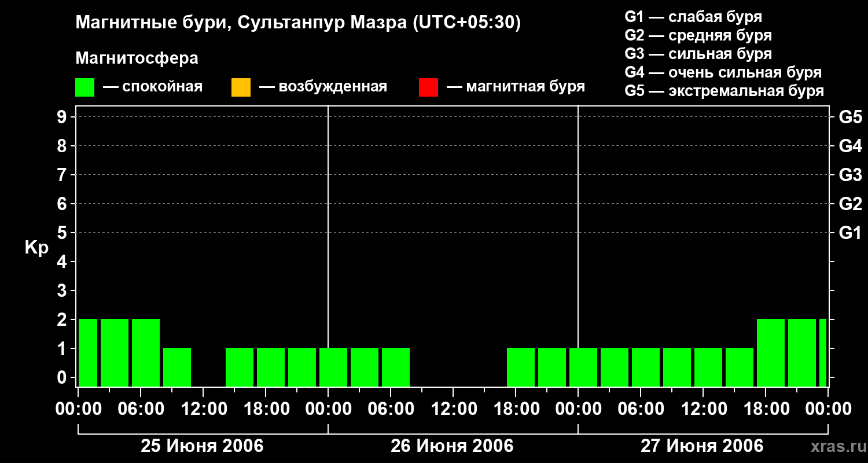Click the green bar covering 12:00 on 27 Июня
The image size is (868, 463).
click(x=708, y=367)
